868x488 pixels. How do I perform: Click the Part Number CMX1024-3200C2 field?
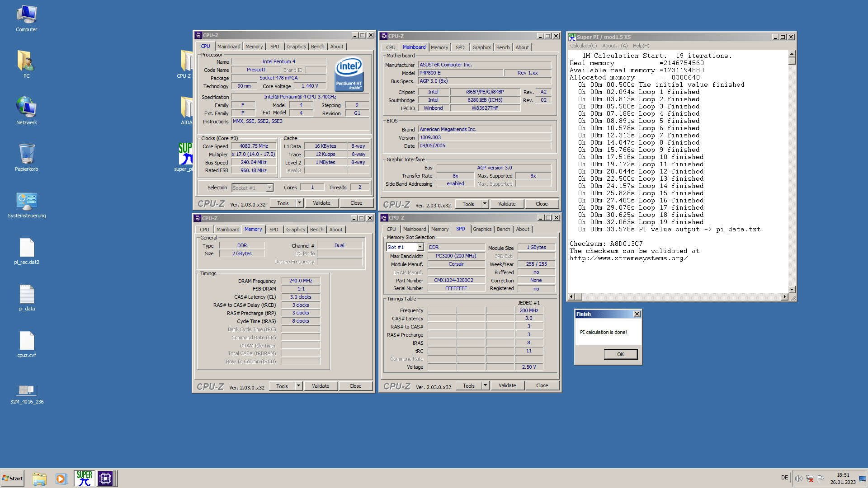click(456, 281)
